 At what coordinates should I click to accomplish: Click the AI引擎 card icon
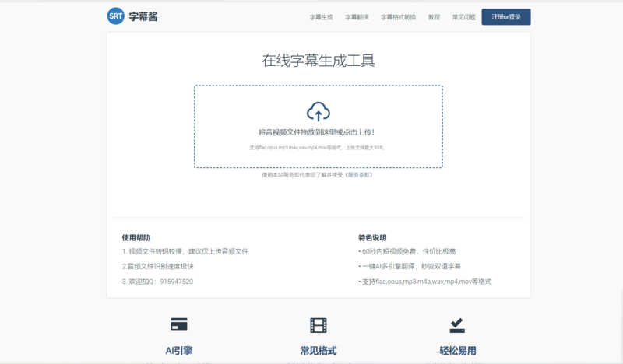click(179, 324)
